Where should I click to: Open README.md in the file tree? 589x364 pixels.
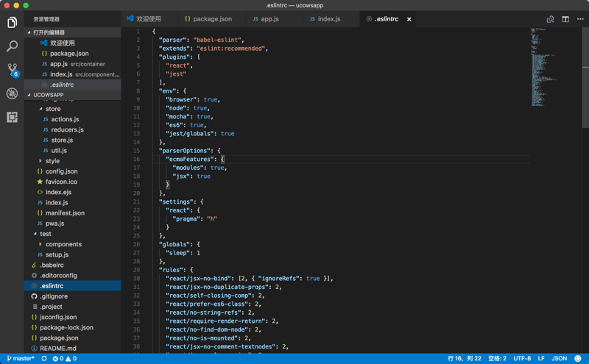[x=57, y=349]
